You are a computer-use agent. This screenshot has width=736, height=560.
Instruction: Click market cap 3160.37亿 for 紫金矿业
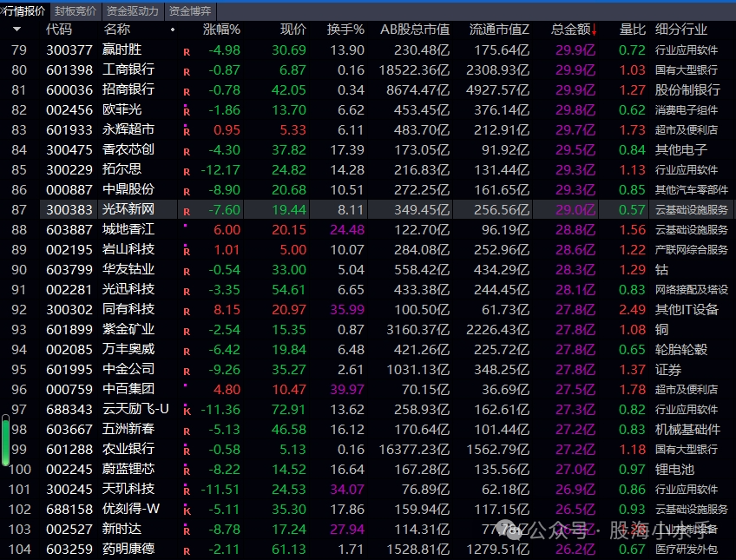tap(417, 330)
